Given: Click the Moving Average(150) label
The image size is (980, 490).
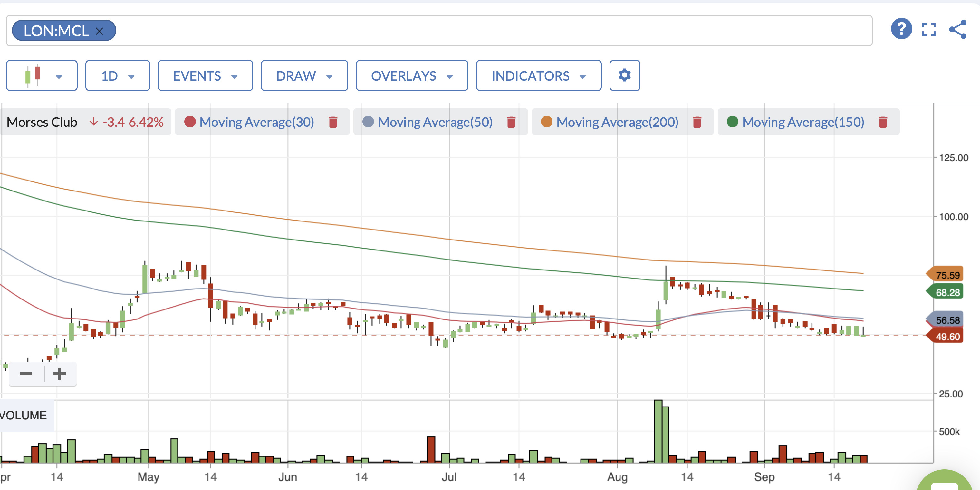Looking at the screenshot, I should coord(803,122).
